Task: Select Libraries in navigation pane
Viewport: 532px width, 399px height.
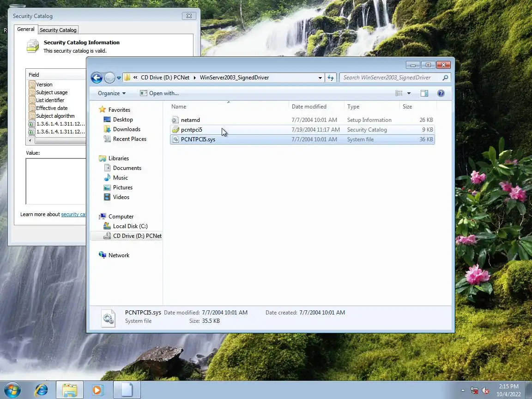Action: click(x=118, y=158)
